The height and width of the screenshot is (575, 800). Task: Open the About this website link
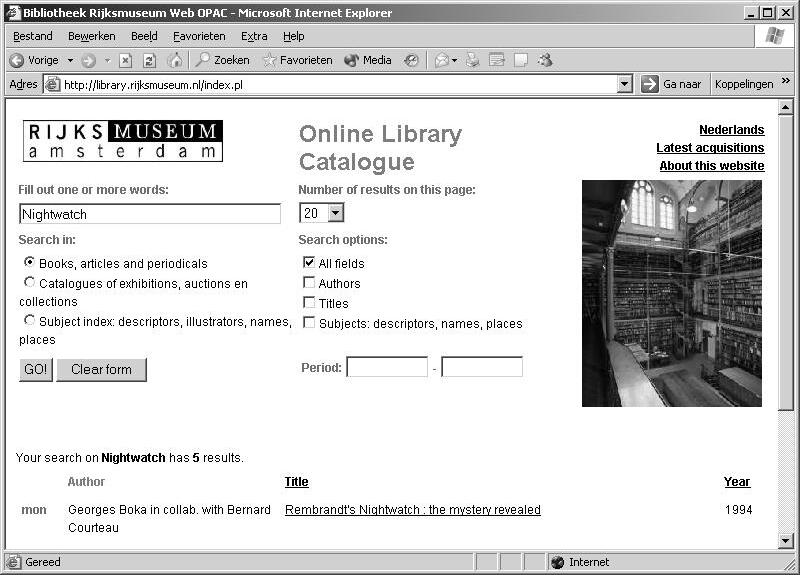(x=712, y=165)
